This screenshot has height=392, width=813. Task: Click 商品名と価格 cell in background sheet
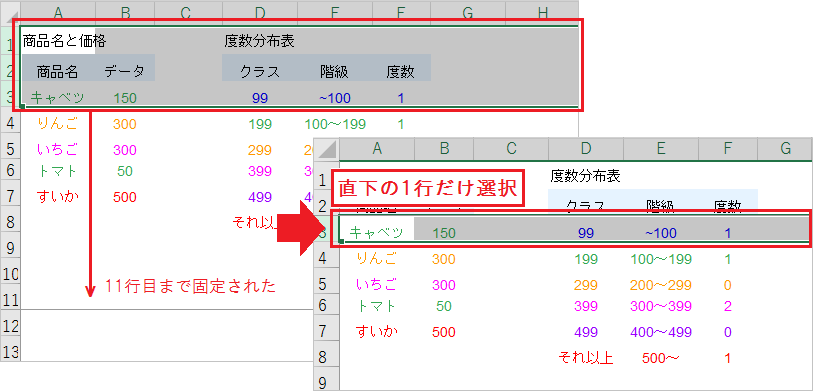[x=64, y=41]
